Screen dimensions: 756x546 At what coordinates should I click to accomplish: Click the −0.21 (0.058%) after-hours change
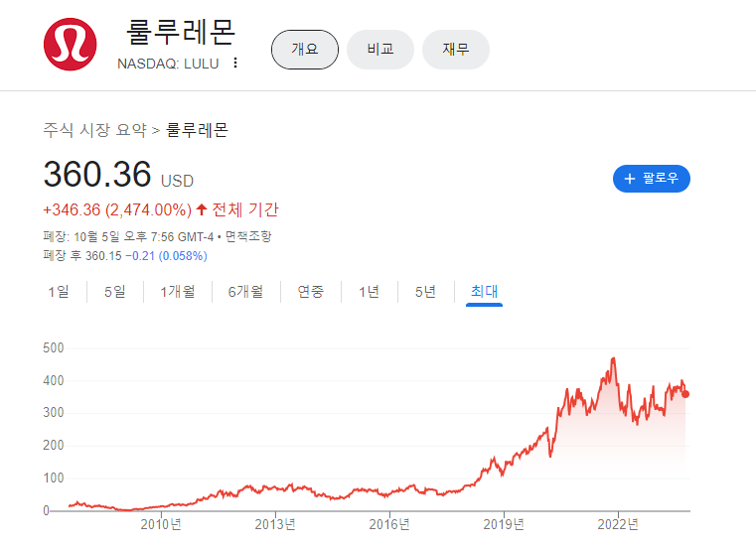point(166,256)
